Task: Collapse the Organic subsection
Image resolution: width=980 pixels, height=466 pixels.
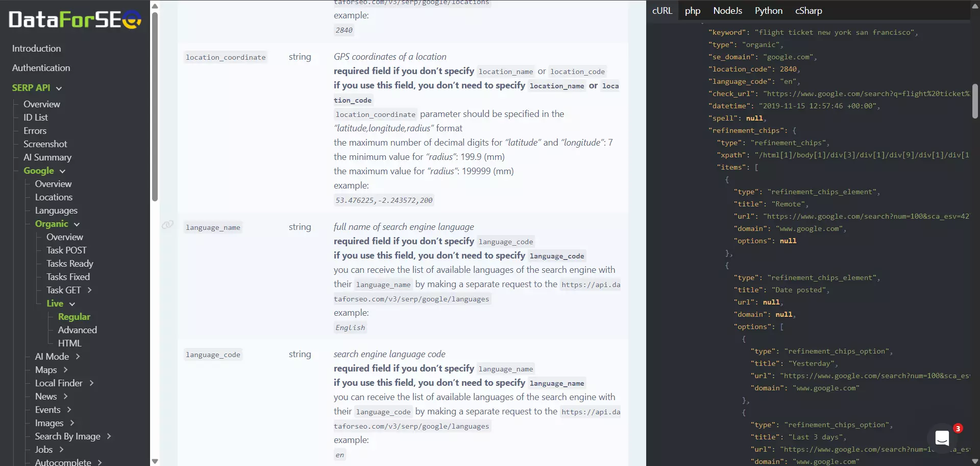Action: (x=76, y=224)
